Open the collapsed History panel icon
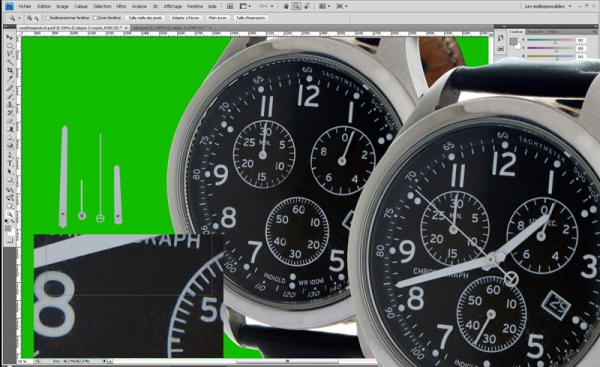The image size is (600, 367). (501, 38)
